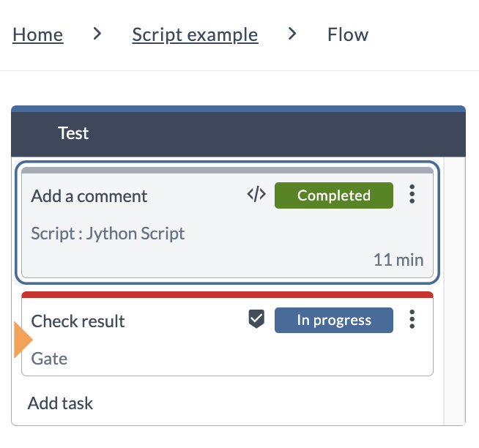Open the three-dot menu for Check result
The height and width of the screenshot is (448, 479).
tap(412, 320)
